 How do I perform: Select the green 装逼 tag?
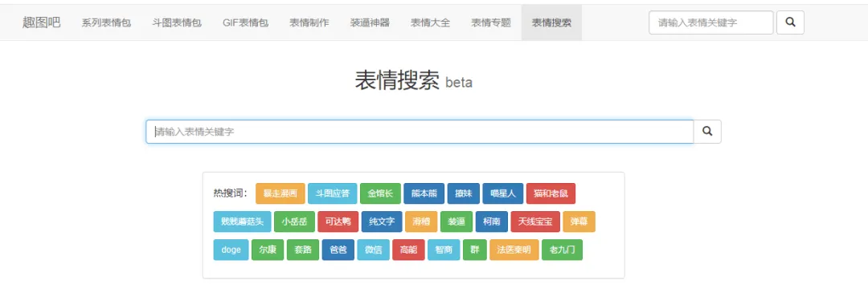coord(457,222)
